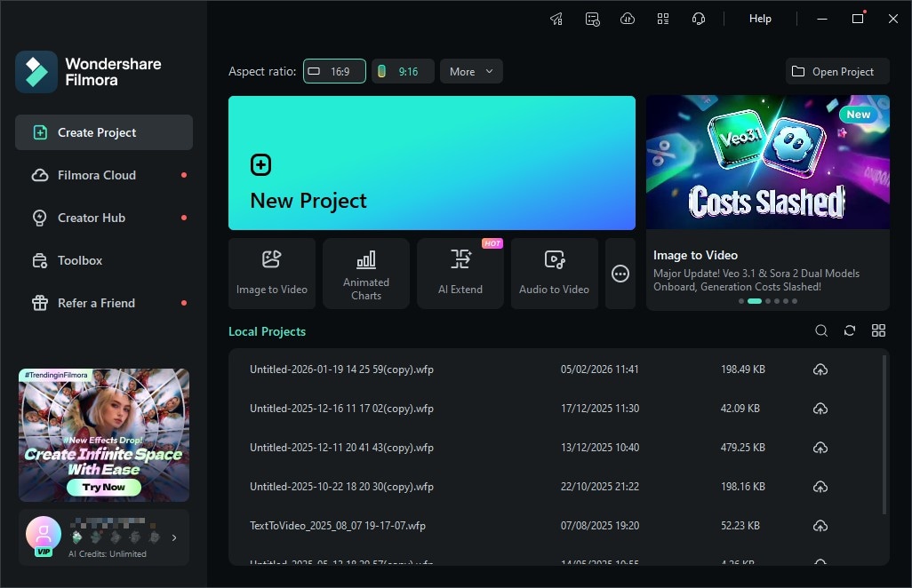
Task: Toggle the 16:9 aspect ratio
Action: pos(334,70)
